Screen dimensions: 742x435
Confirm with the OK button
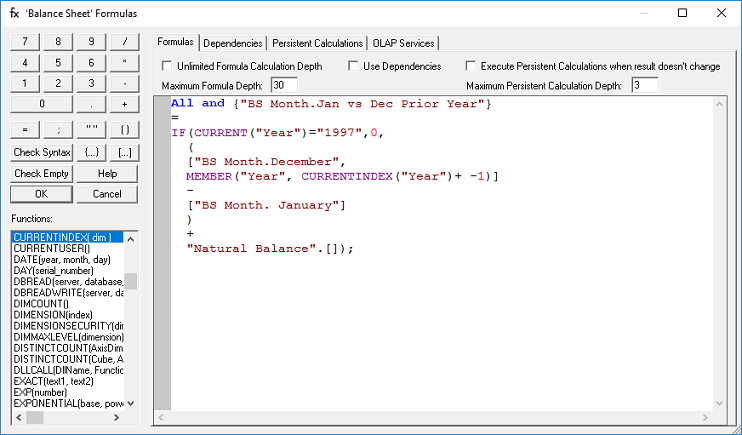pos(42,194)
